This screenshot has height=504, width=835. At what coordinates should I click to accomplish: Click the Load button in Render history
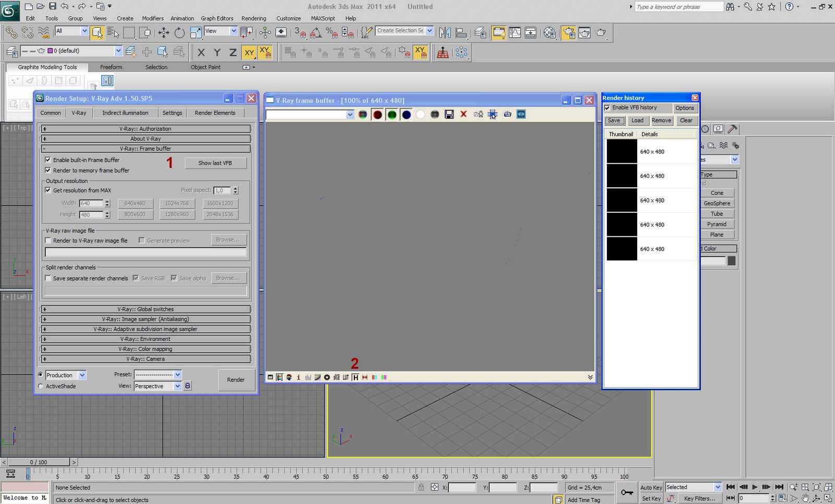click(638, 121)
